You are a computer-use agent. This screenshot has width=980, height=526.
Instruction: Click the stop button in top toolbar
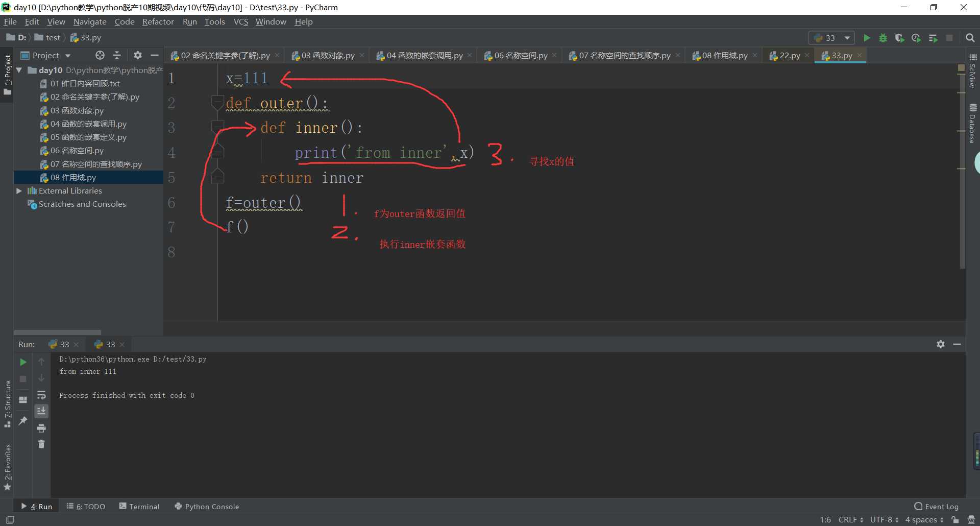pos(949,38)
